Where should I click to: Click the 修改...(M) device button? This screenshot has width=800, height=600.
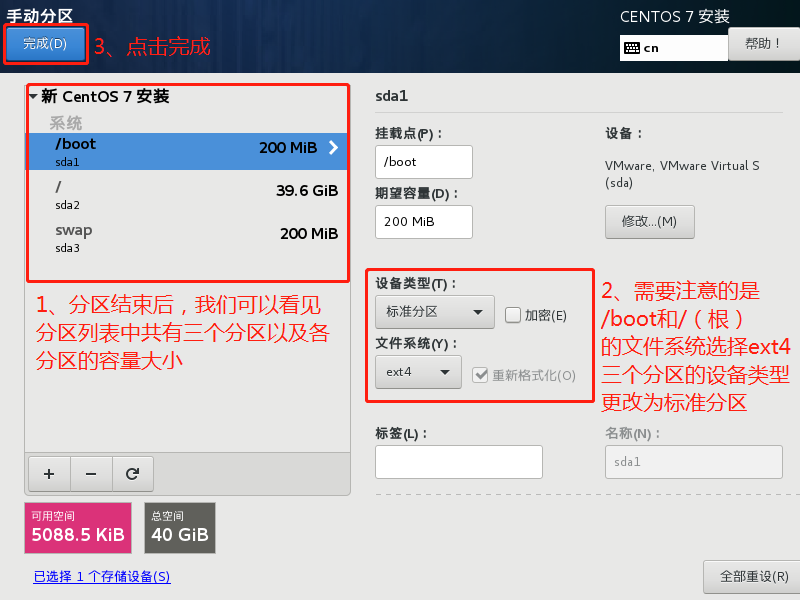tap(649, 221)
